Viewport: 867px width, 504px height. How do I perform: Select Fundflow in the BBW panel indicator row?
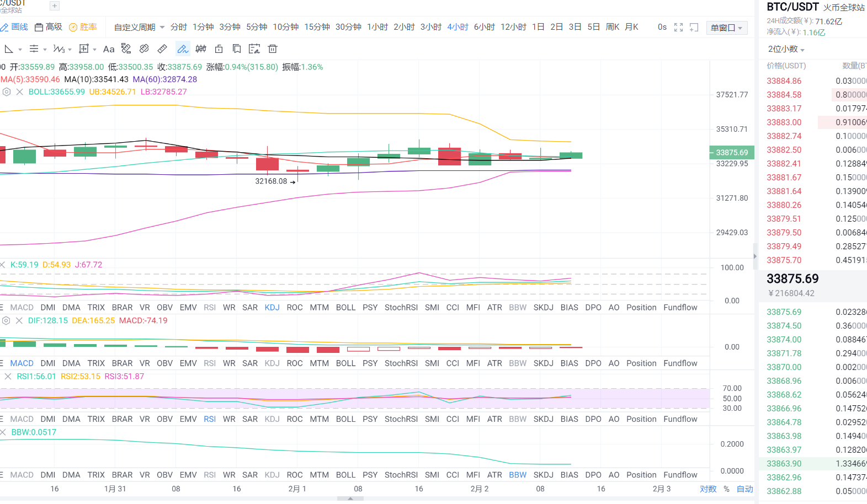point(680,475)
